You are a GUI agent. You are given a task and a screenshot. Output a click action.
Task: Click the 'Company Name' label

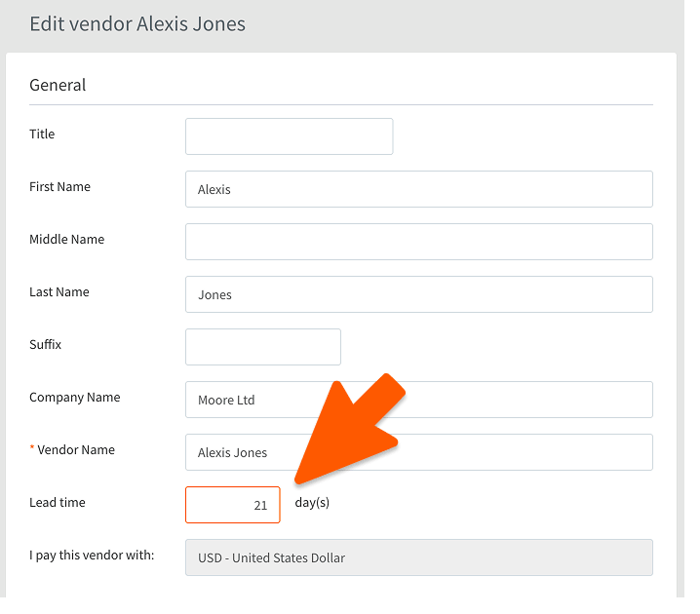click(x=74, y=397)
